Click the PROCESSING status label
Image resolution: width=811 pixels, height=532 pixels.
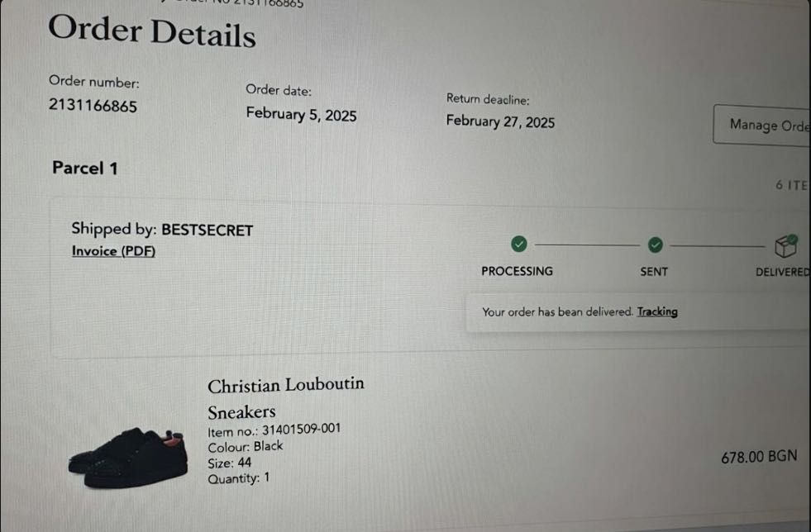(517, 271)
